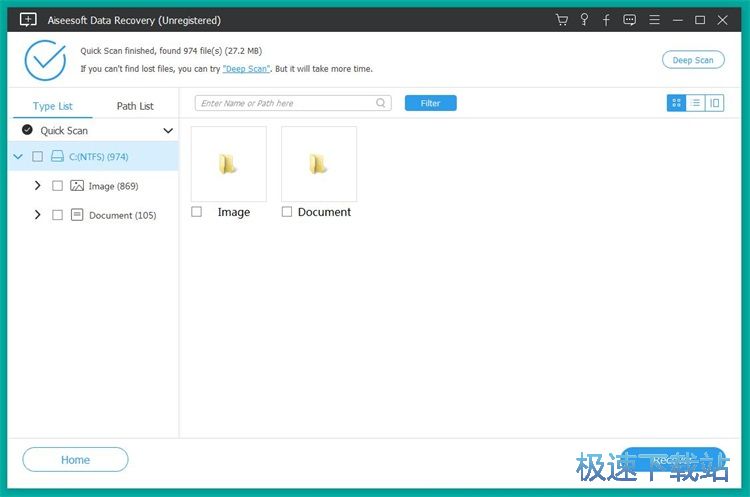Click the Quick Scan label
The height and width of the screenshot is (497, 750).
[x=64, y=131]
